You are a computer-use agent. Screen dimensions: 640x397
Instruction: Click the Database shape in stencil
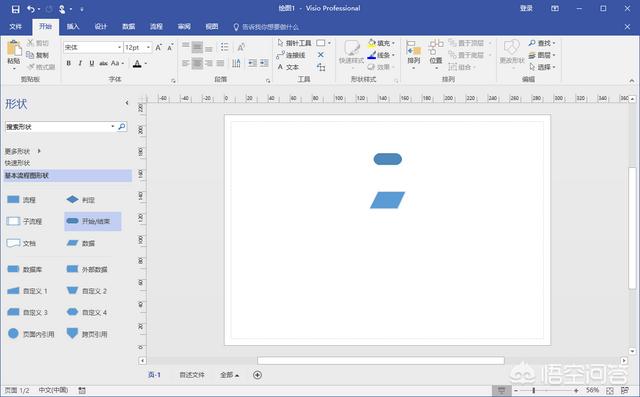coord(13,269)
